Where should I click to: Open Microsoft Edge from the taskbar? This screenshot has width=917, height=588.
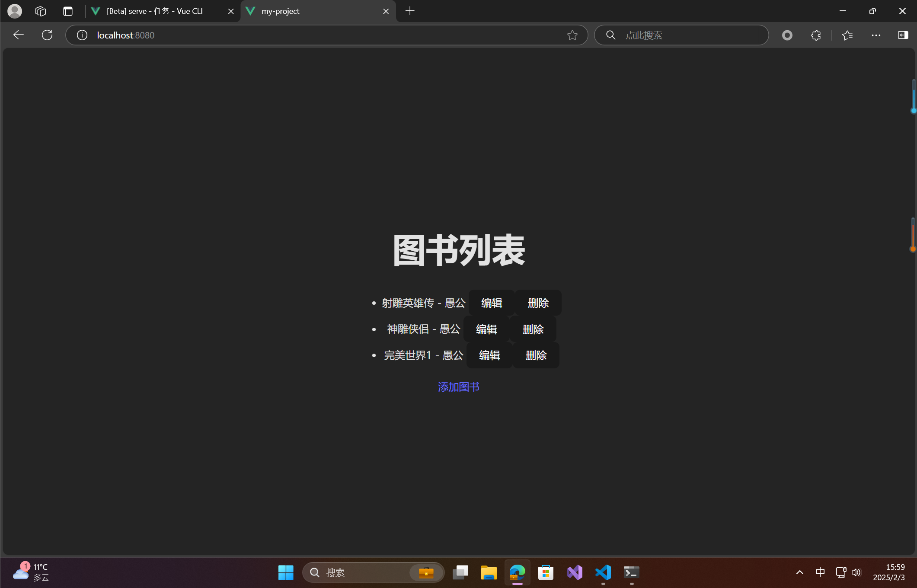[x=517, y=572]
